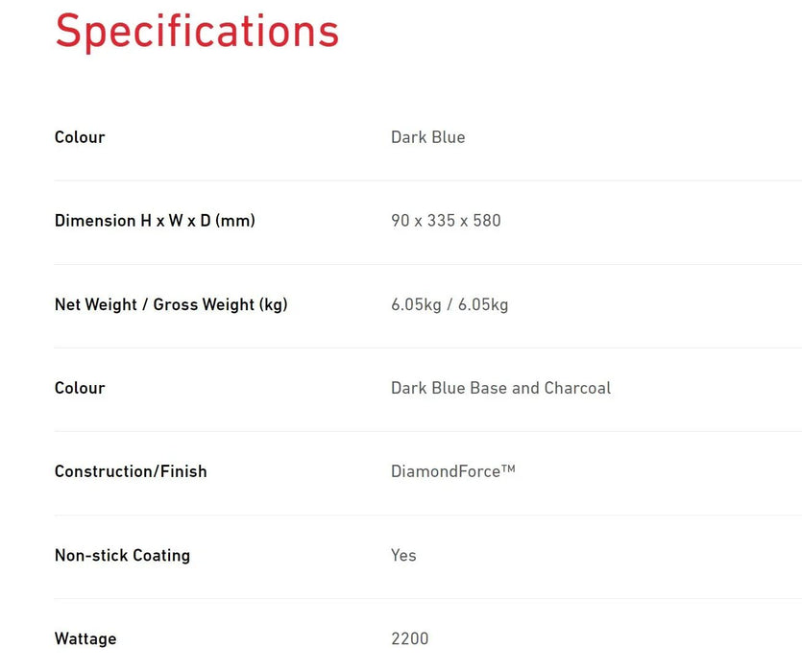Image resolution: width=802 pixels, height=672 pixels.
Task: Click the Wattage label
Action: 85,638
